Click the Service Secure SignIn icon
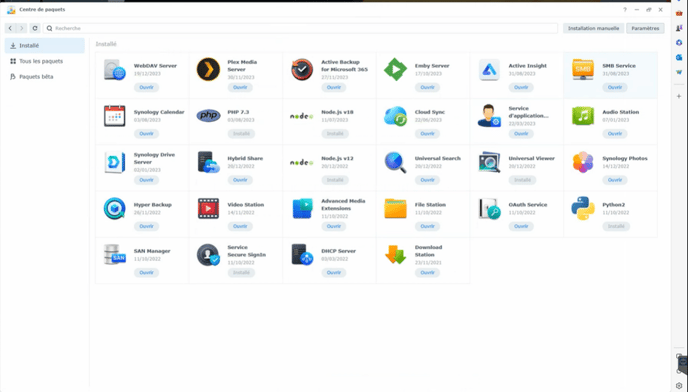The width and height of the screenshot is (688, 392). 208,255
